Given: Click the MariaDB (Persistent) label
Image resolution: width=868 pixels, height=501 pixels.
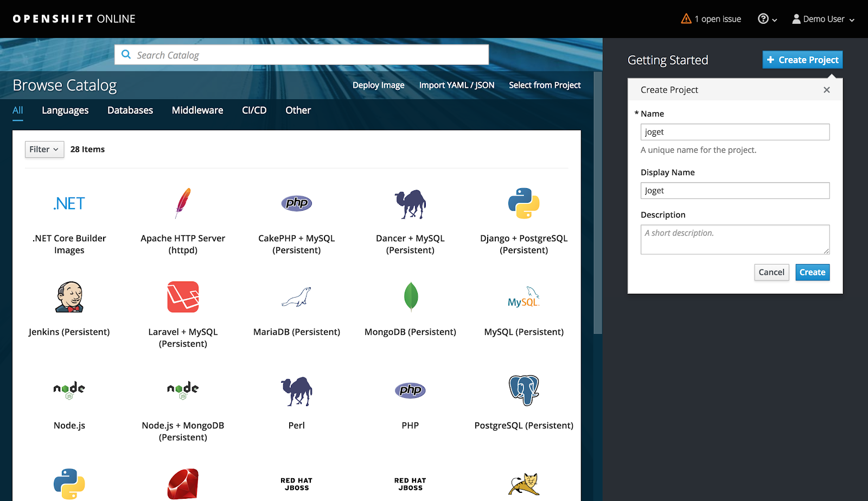Looking at the screenshot, I should (297, 332).
